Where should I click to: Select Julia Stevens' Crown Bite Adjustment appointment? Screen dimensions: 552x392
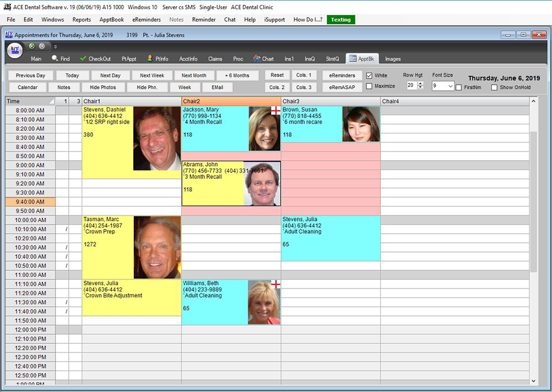(x=131, y=298)
